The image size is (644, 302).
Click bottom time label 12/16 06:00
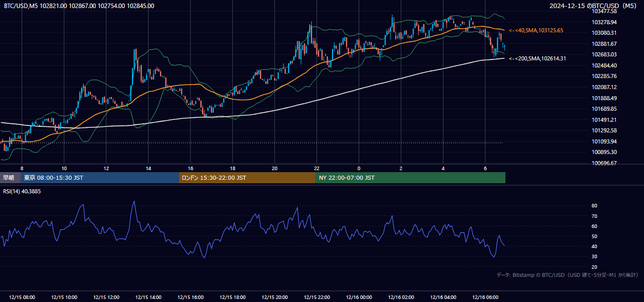pos(485,297)
